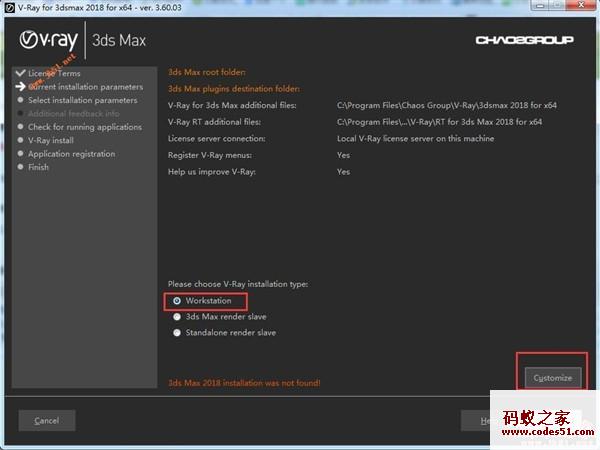
Task: Click the License Terms step label
Action: pyautogui.click(x=55, y=73)
